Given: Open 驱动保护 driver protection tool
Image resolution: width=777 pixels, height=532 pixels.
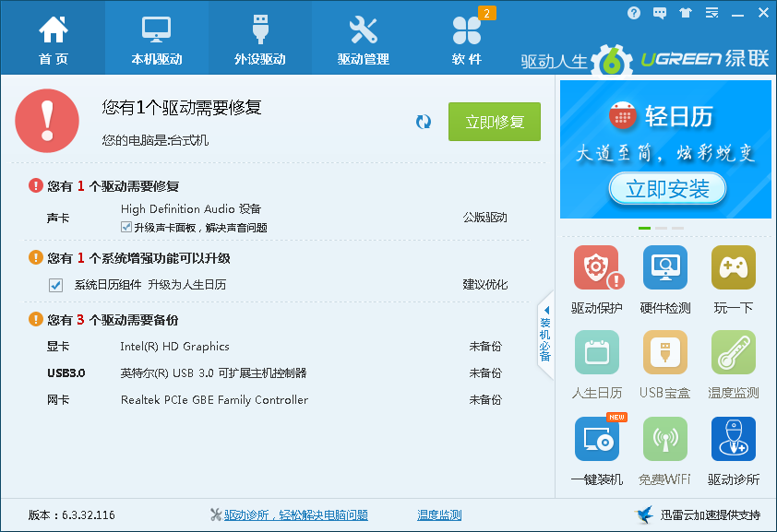Looking at the screenshot, I should (597, 268).
